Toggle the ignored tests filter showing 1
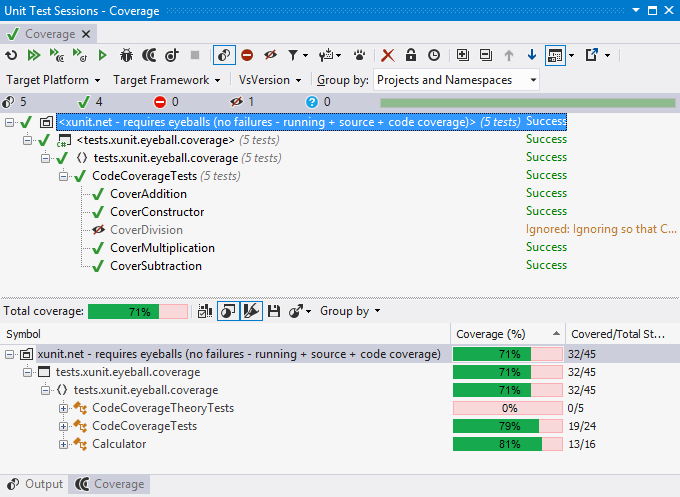Screen dimensions: 680x497 (241, 102)
